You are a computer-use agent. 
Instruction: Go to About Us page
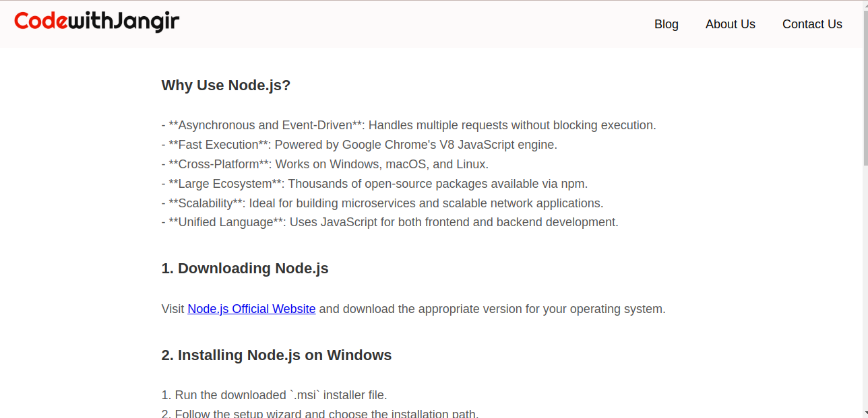click(x=731, y=24)
